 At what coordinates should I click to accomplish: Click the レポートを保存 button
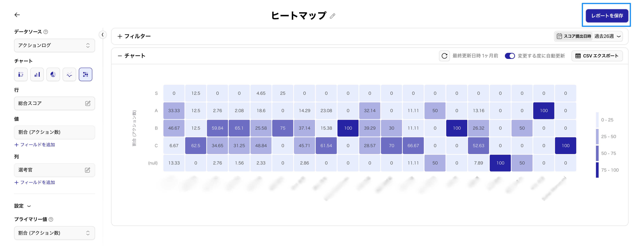click(x=607, y=16)
